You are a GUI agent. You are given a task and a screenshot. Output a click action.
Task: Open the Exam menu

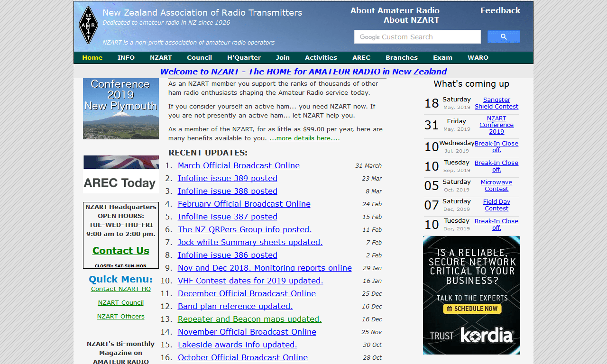[442, 58]
